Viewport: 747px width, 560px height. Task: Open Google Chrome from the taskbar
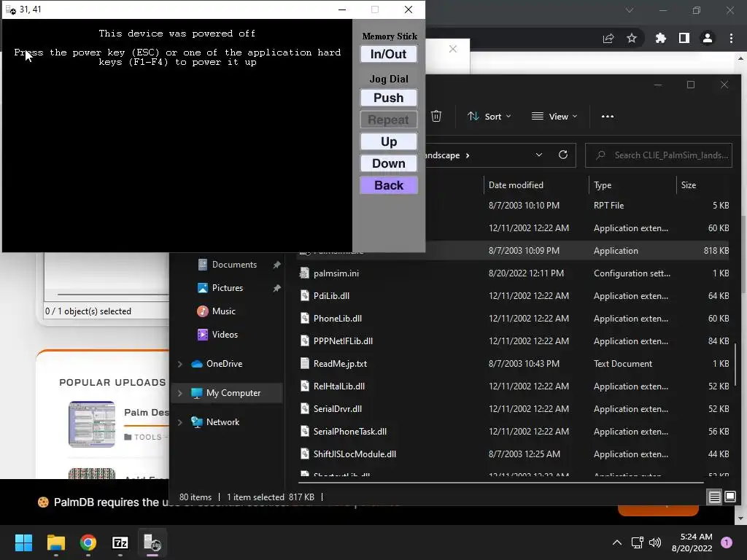[88, 542]
